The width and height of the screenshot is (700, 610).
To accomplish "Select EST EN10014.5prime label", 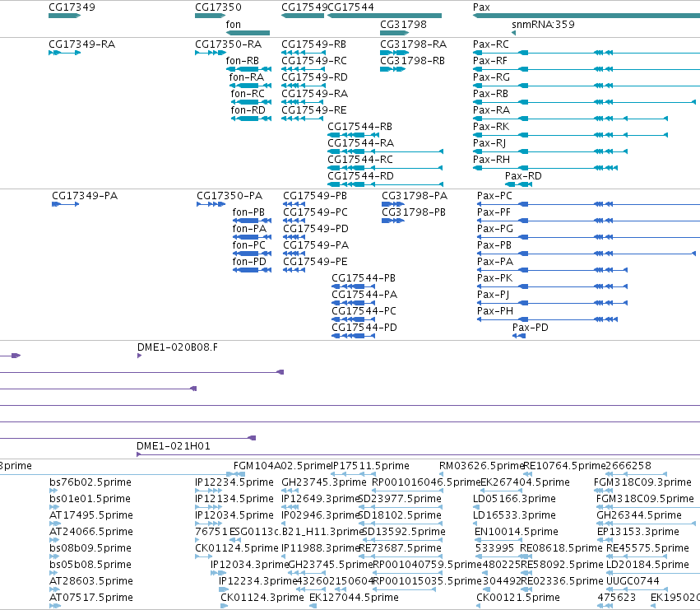I will pyautogui.click(x=517, y=532).
